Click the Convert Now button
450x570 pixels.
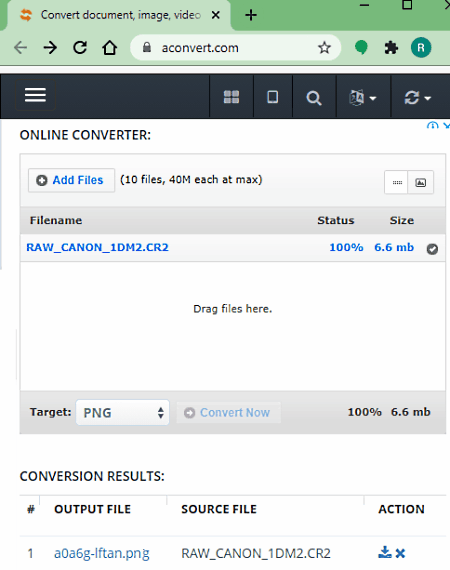(228, 413)
